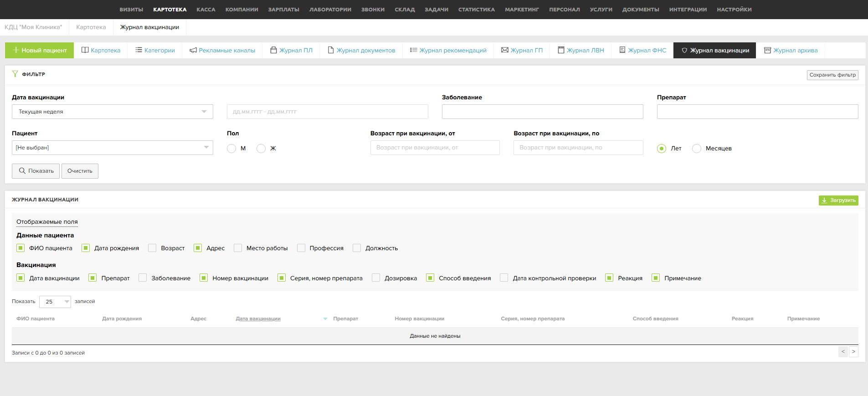Viewport: 868px width, 396px height.
Task: Open the Пациент [Не выбран] dropdown
Action: tap(113, 148)
